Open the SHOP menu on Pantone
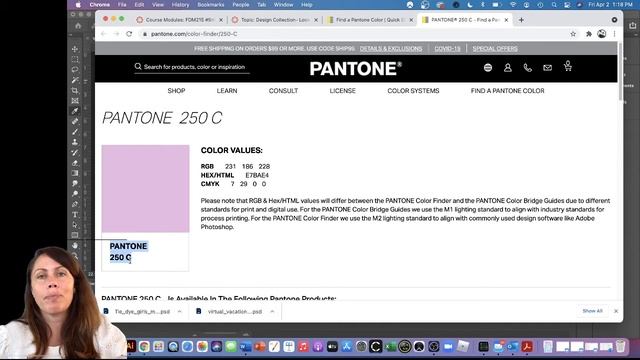The width and height of the screenshot is (640, 360). coord(176,91)
